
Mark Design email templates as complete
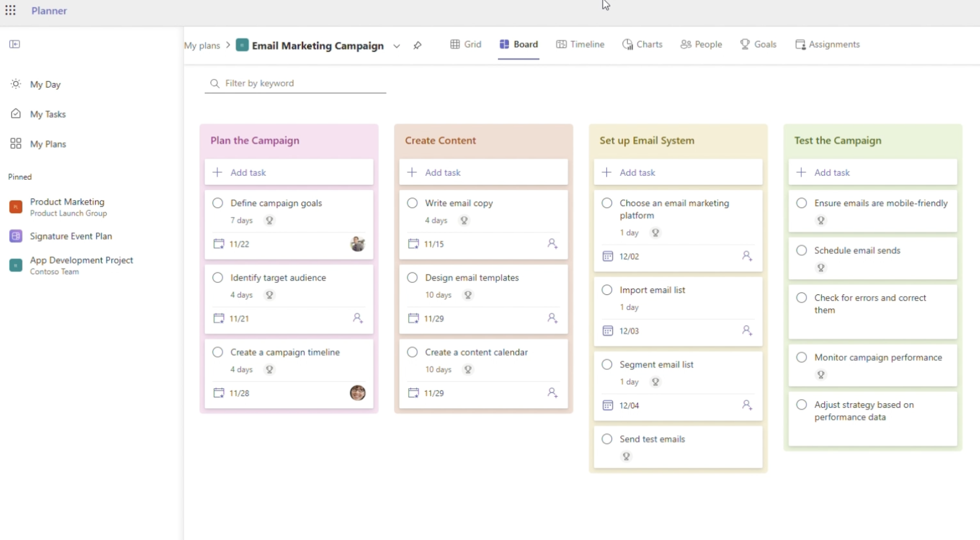pos(412,278)
